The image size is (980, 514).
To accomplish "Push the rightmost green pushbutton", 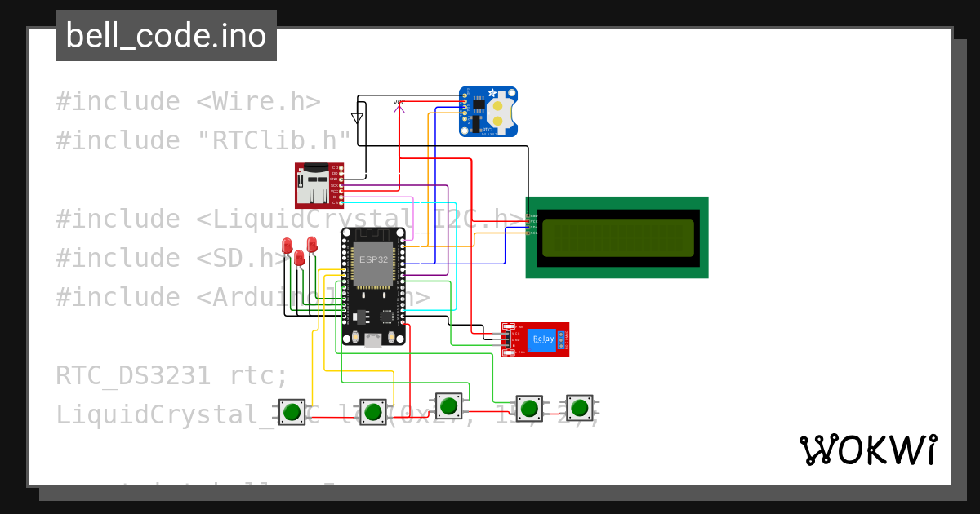I will (x=580, y=407).
